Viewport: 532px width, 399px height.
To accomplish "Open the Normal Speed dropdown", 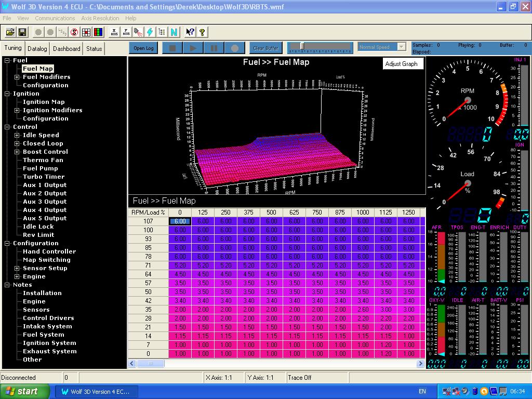I will (401, 47).
